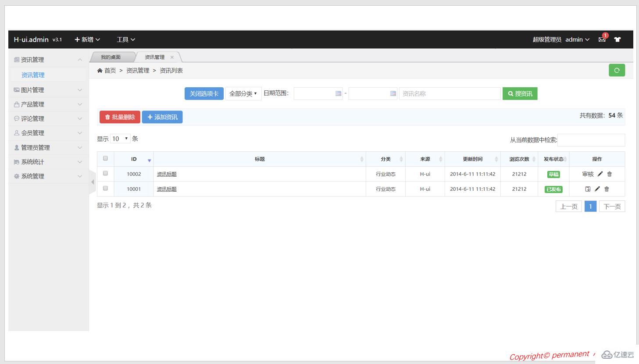The height and width of the screenshot is (364, 639).
Task: Unpublish row 10001 with the take-down icon
Action: [588, 189]
